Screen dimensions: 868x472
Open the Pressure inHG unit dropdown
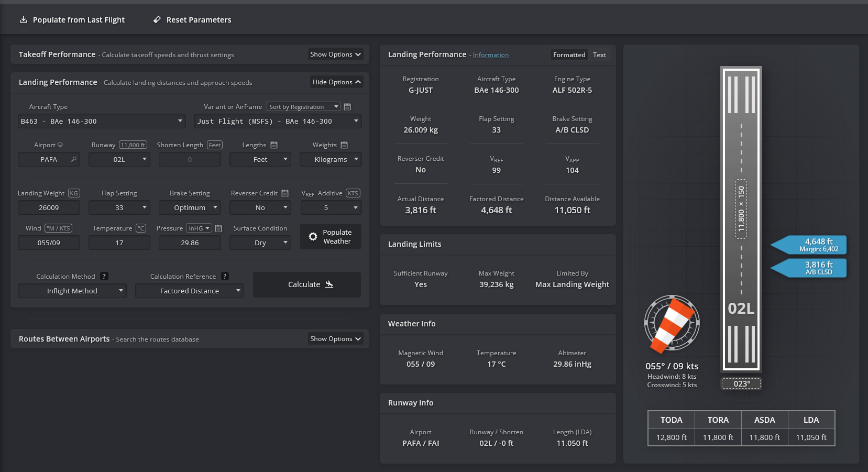[199, 228]
